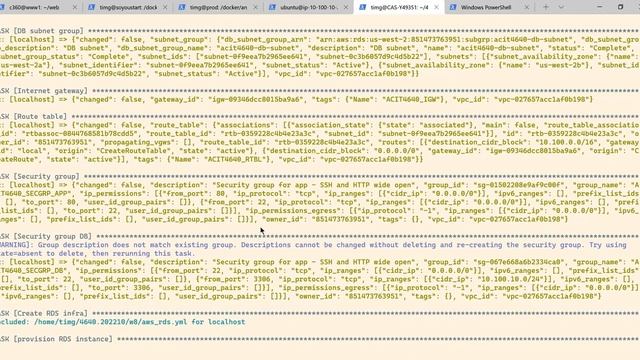Close the timg@prod tab
Image resolution: width=640 pixels, height=360 pixels.
point(256,7)
